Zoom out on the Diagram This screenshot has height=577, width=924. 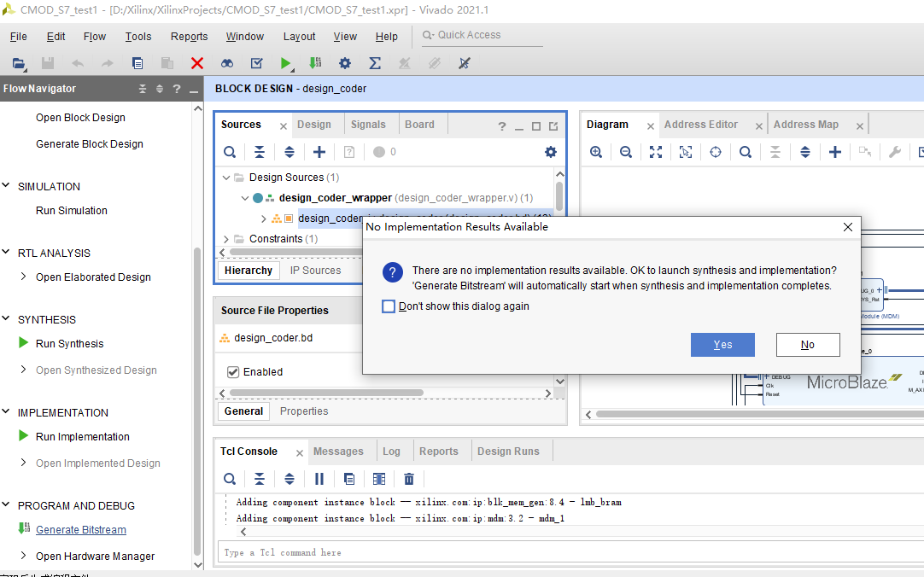626,153
